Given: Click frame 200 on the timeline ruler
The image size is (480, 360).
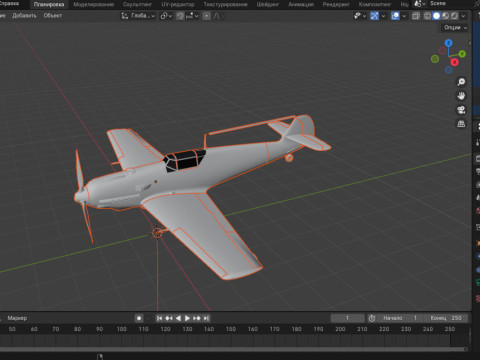Looking at the screenshot, I should coord(340,329).
